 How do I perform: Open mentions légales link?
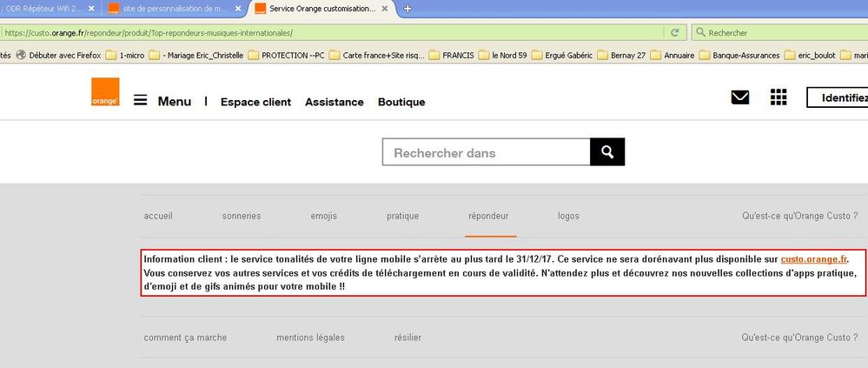click(310, 338)
